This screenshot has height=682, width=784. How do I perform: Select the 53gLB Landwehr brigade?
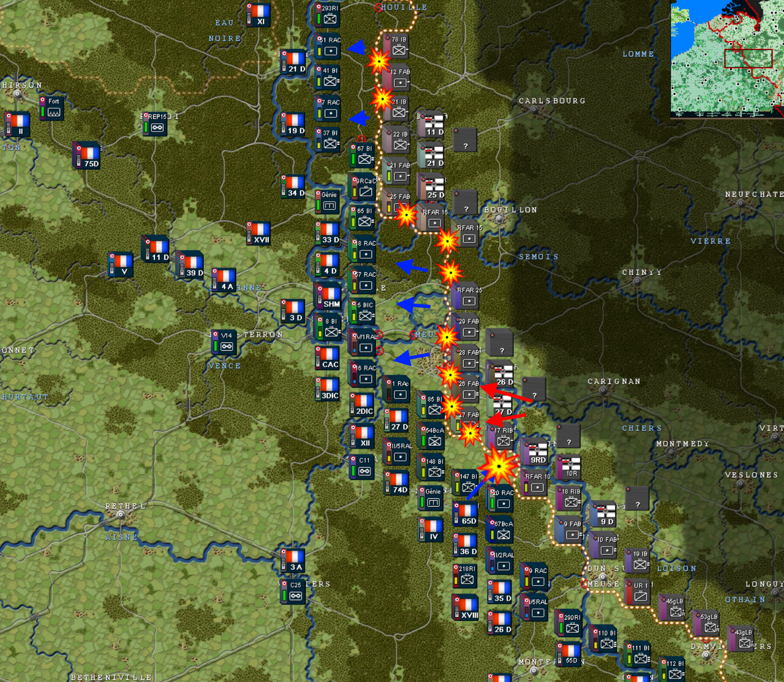click(707, 624)
